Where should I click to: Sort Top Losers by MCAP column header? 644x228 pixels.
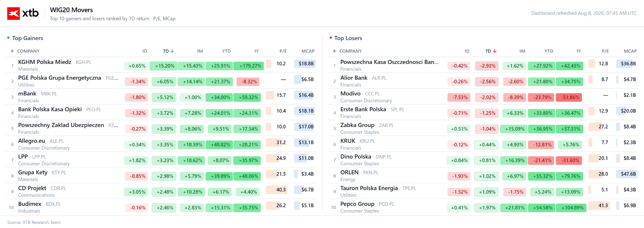coord(630,51)
